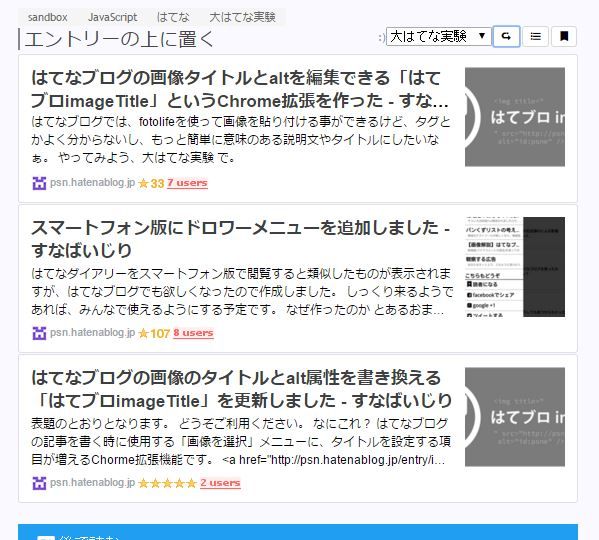Click the bookmark icon button

click(564, 37)
